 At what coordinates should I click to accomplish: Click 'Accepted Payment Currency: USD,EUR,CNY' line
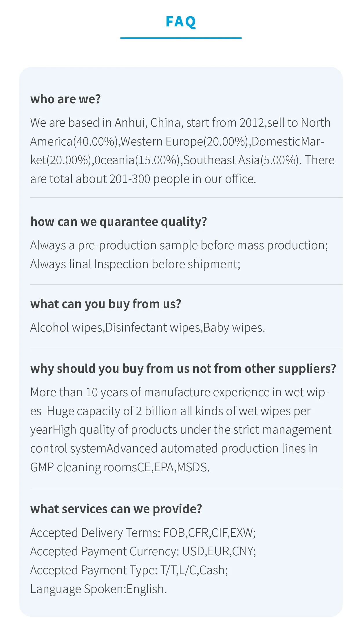pos(143,552)
